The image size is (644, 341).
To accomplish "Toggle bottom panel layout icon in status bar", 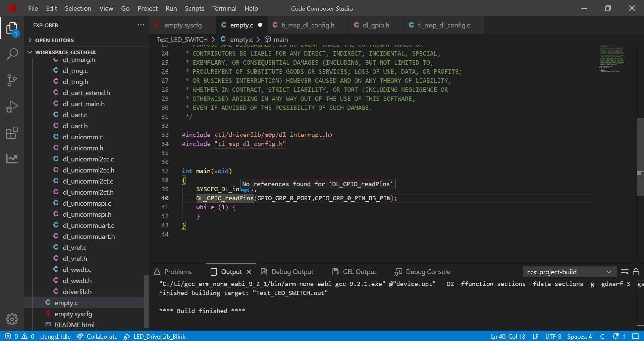I will pos(635,336).
